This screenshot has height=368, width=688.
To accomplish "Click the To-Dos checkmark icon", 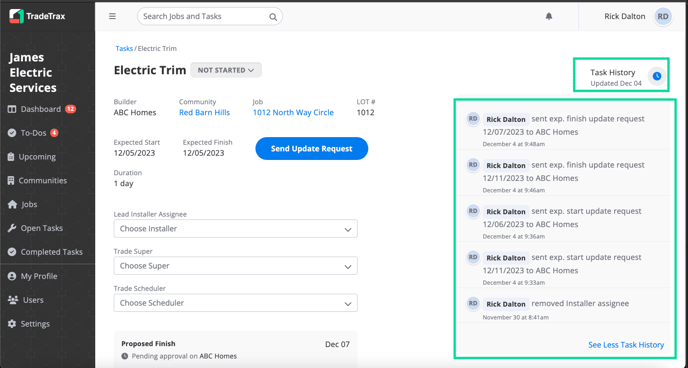I will [x=12, y=132].
